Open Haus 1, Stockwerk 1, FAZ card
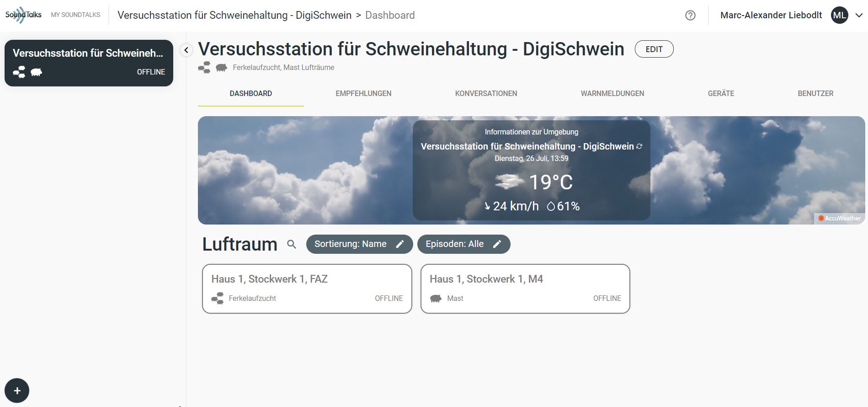This screenshot has height=407, width=868. pos(307,289)
